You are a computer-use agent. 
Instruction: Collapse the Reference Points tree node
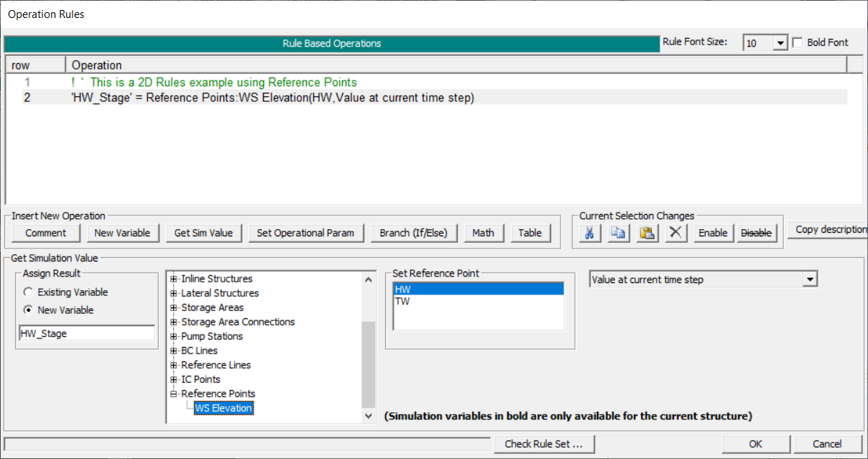coord(173,394)
